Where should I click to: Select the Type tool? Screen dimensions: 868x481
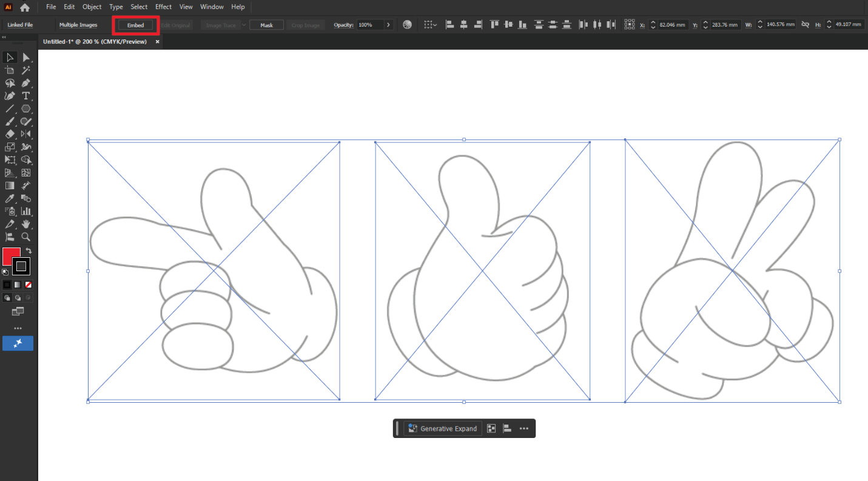[x=26, y=96]
